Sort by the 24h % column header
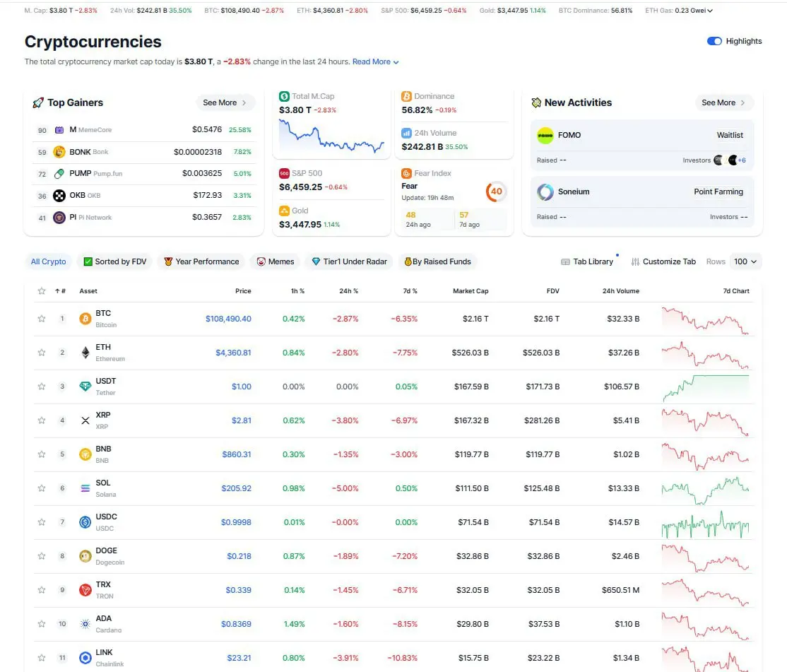Viewport: 787px width, 672px height. pyautogui.click(x=348, y=291)
